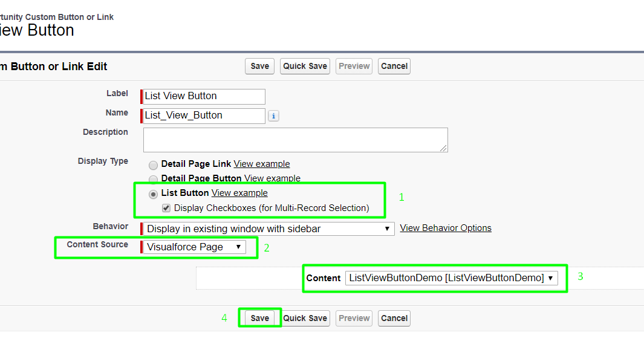The height and width of the screenshot is (338, 644).
Task: Expand the Content Source dropdown
Action: [195, 247]
